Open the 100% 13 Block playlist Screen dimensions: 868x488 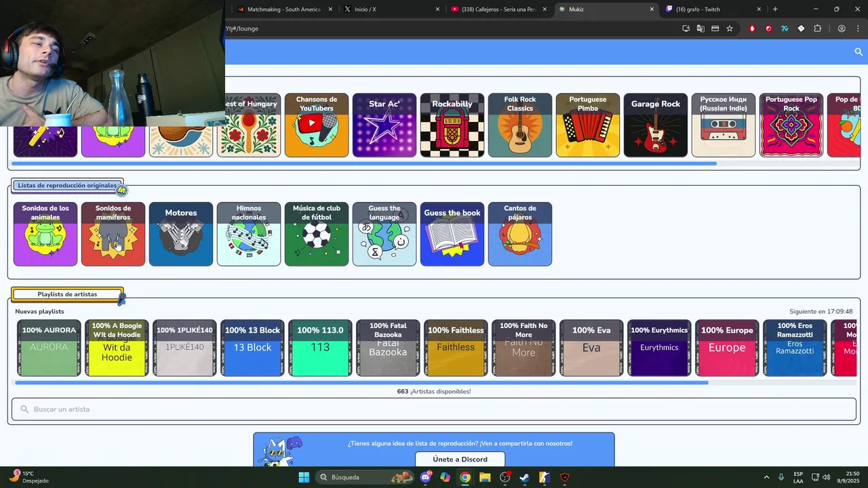click(252, 348)
